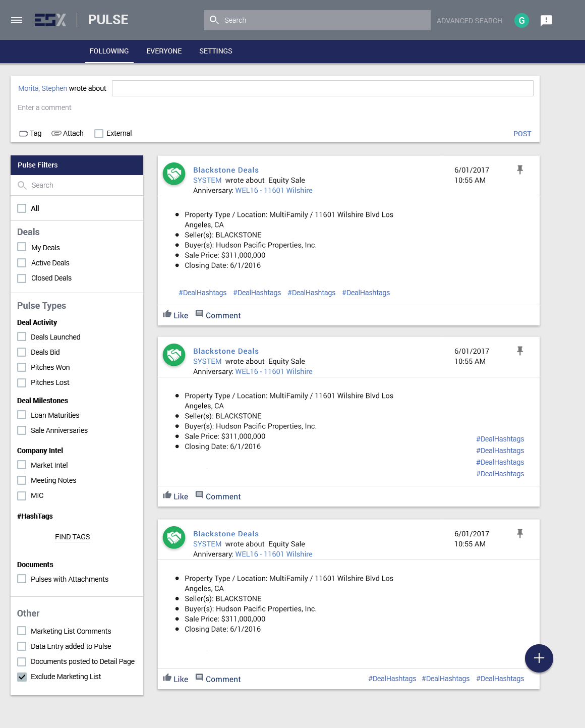This screenshot has height=728, width=585.
Task: Check the Closed Deals filter
Action: [22, 278]
